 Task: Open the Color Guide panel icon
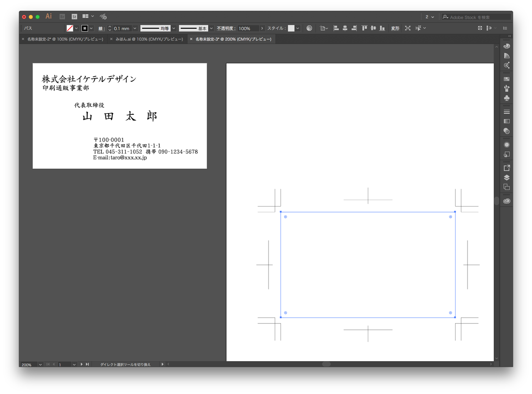[507, 56]
